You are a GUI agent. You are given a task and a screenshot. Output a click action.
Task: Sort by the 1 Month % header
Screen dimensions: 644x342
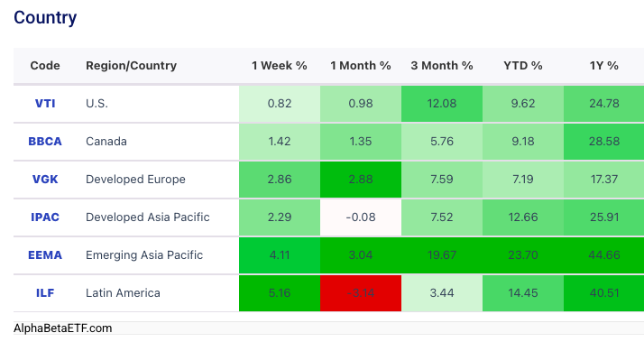point(361,66)
